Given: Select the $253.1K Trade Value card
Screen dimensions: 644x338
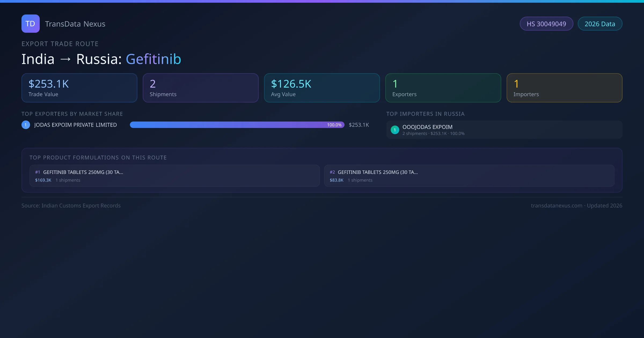Looking at the screenshot, I should pyautogui.click(x=79, y=88).
